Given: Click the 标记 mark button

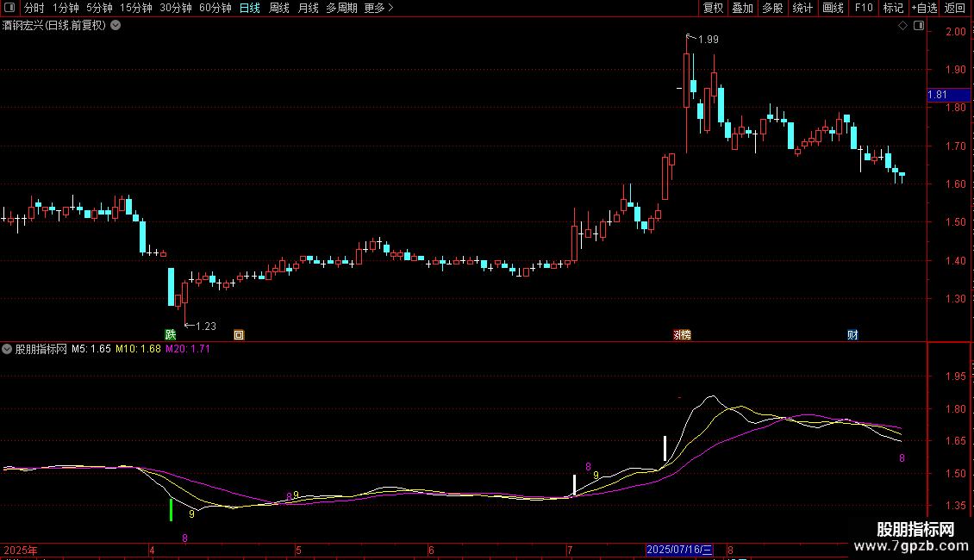Looking at the screenshot, I should pos(893,8).
